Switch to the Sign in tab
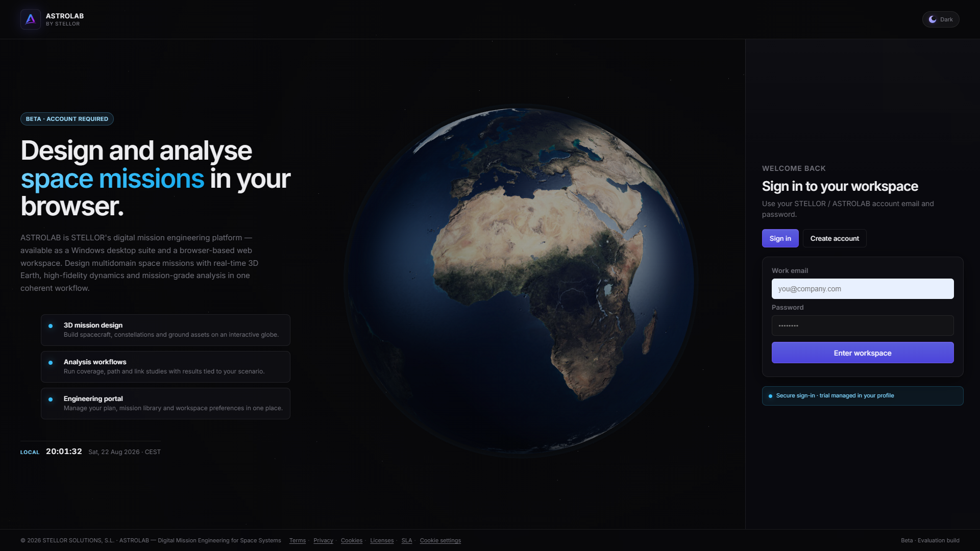This screenshot has height=551, width=980. [x=780, y=238]
